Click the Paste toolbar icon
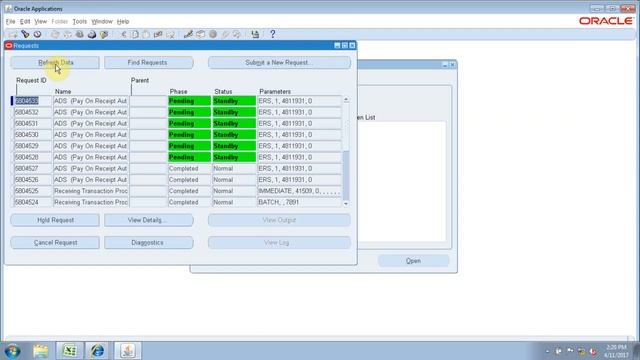 point(146,34)
